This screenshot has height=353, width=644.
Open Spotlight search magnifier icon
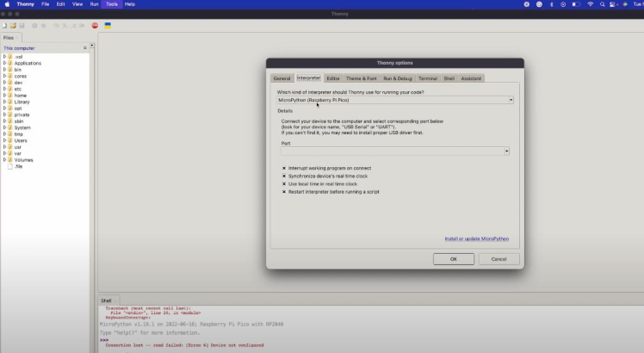click(602, 4)
